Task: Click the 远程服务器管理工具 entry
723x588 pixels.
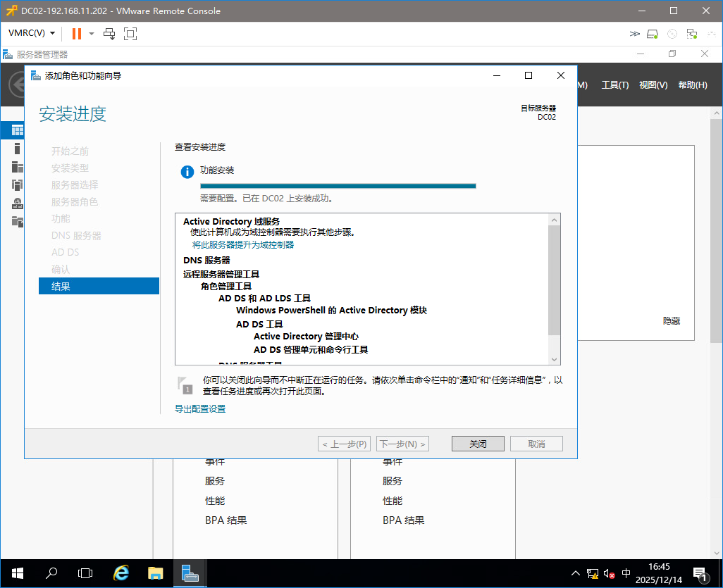Action: 221,274
